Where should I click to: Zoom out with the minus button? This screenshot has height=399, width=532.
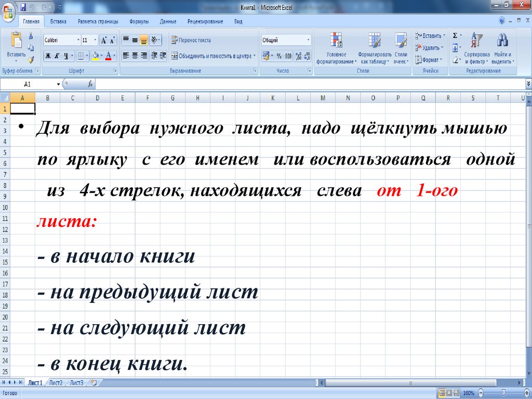pos(481,393)
